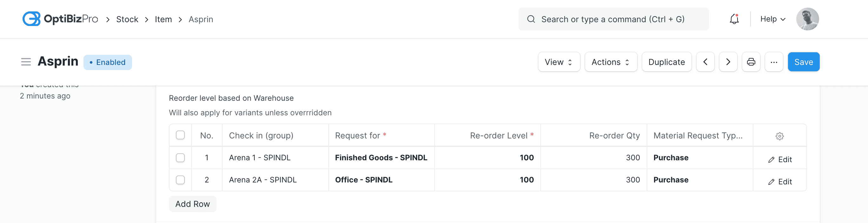Expand the Help menu
The height and width of the screenshot is (223, 868).
pyautogui.click(x=772, y=19)
